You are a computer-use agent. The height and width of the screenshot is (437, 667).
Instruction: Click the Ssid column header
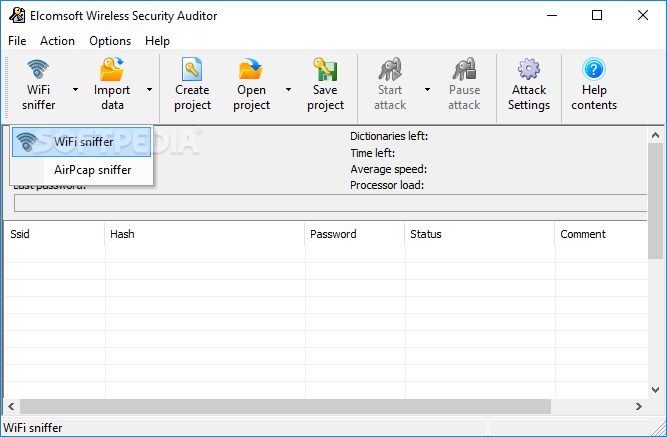coord(54,234)
